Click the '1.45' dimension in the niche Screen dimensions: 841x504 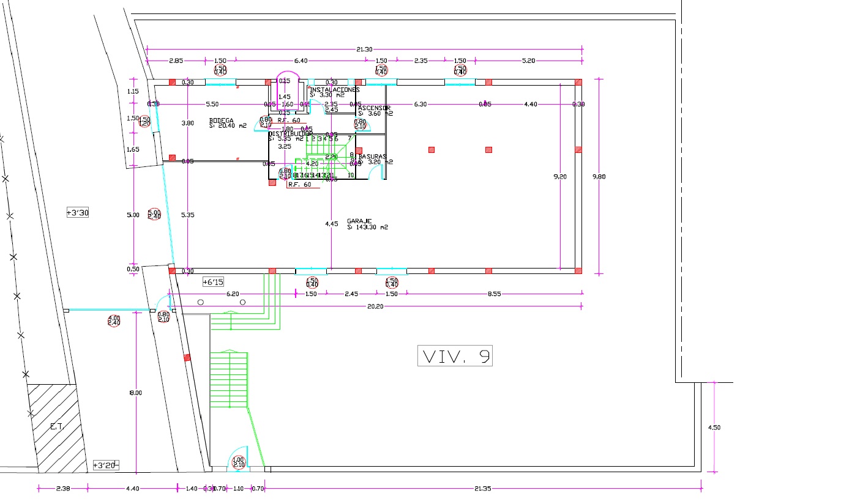tap(285, 97)
